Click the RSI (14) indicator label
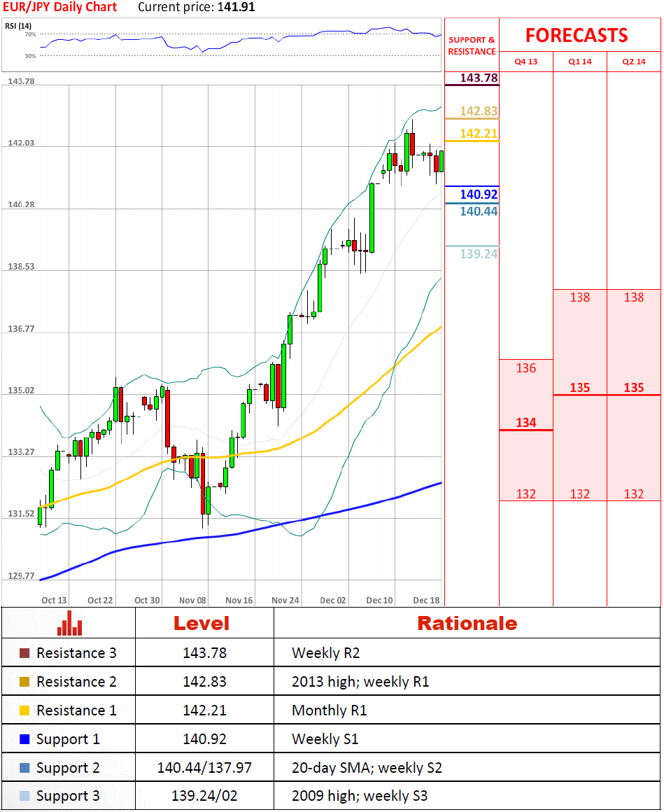 (19, 26)
